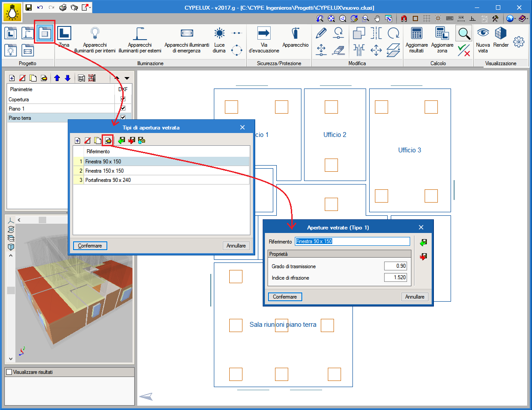Toggle DXF checkbox for Copertura
Screen dimensions: 532x410
click(123, 99)
